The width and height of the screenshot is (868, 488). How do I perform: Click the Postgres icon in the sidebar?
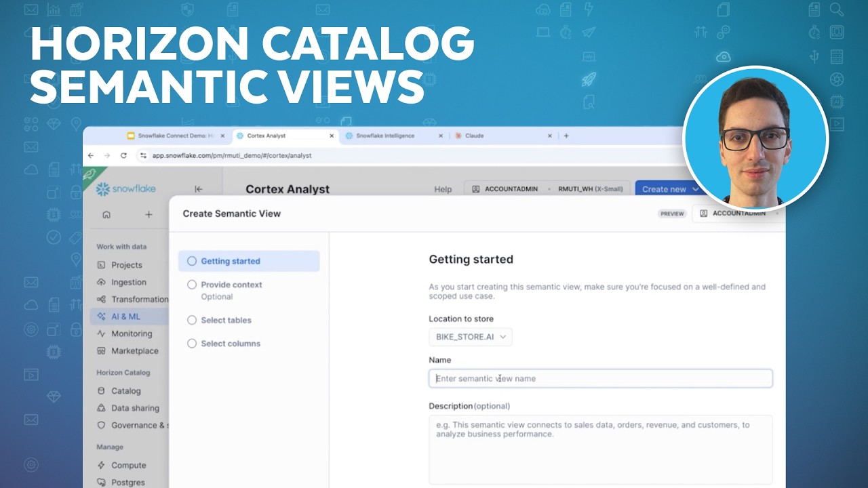click(101, 483)
